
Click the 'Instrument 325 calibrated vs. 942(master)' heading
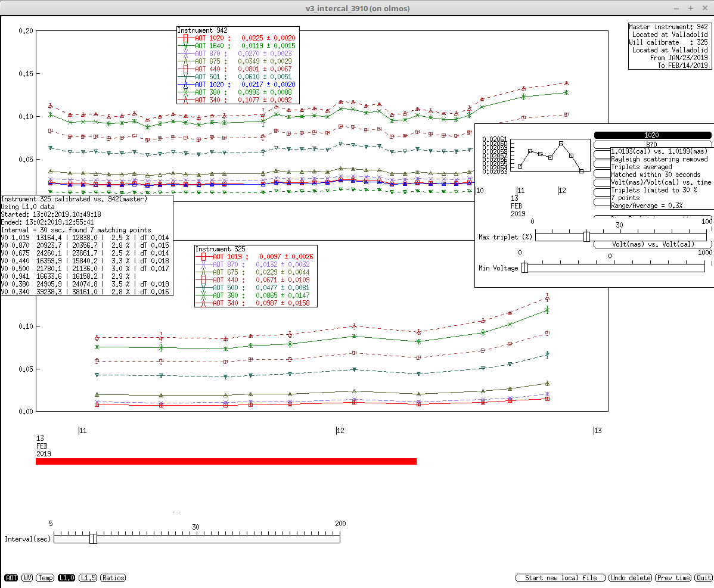tap(74, 199)
